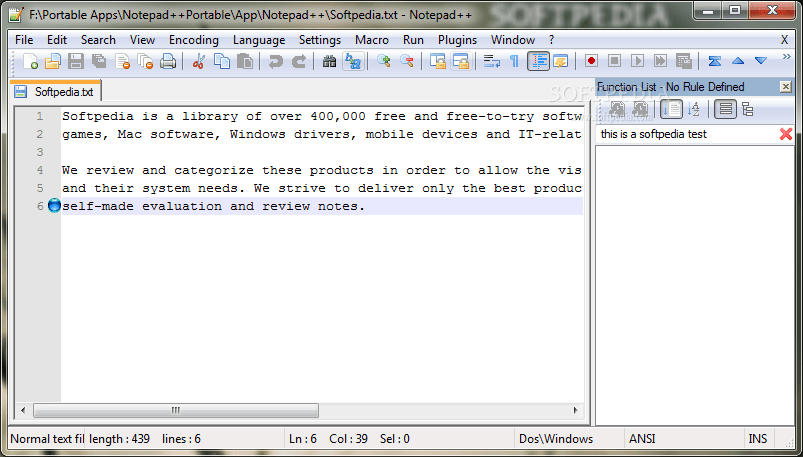Viewport: 803px width, 457px height.
Task: Open the Run menu
Action: pos(413,39)
